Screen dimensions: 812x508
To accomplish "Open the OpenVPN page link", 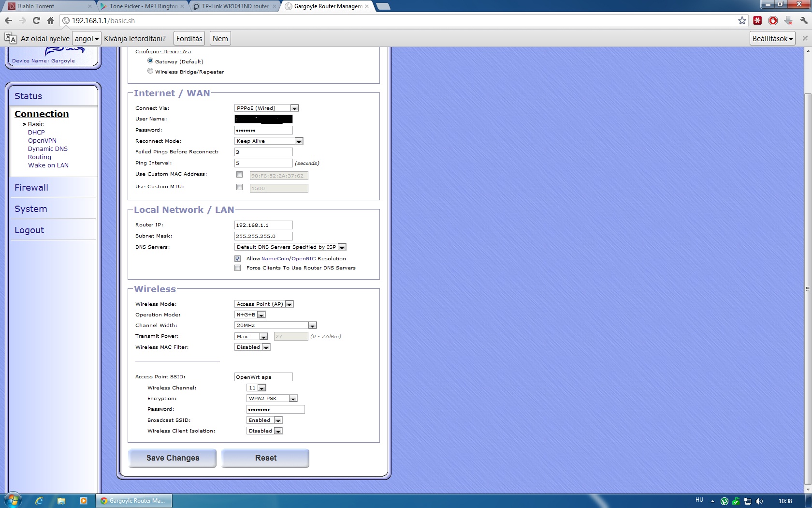I will (x=42, y=140).
